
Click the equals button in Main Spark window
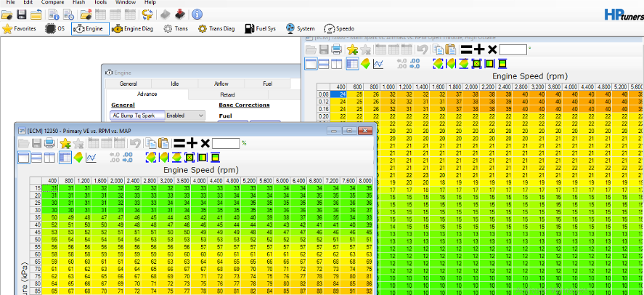pyautogui.click(x=465, y=50)
